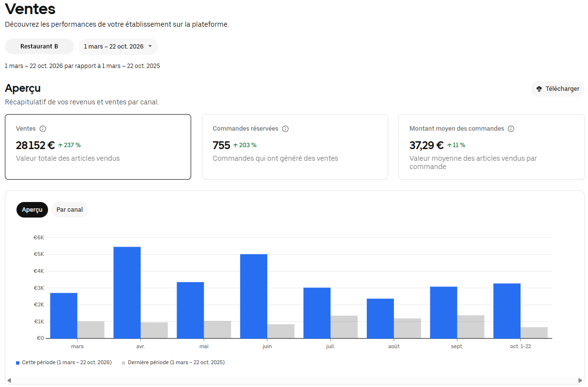Viewport: 588px width, 387px height.
Task: Click the €3K axis label
Action: (38, 288)
